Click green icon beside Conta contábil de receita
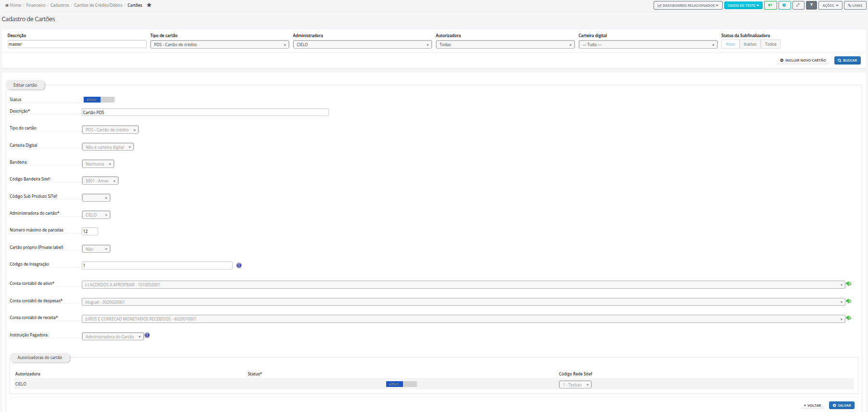This screenshot has width=868, height=412. 849,318
